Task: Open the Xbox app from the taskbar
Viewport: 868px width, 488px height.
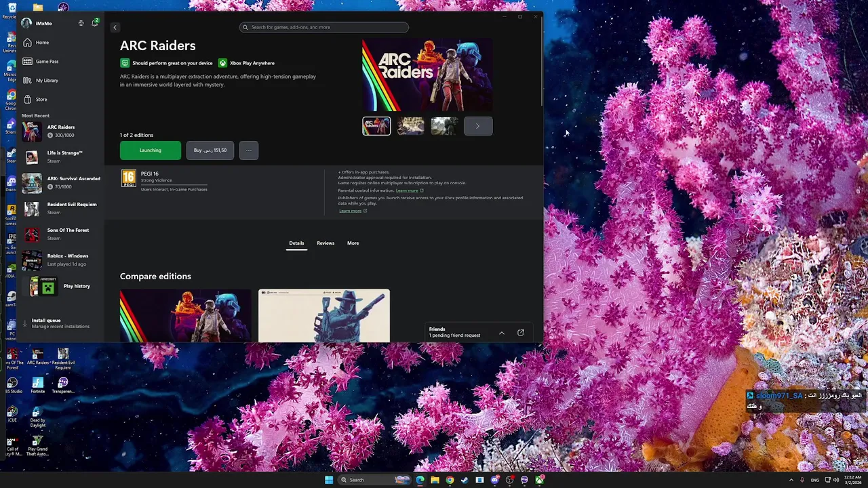Action: [x=539, y=480]
